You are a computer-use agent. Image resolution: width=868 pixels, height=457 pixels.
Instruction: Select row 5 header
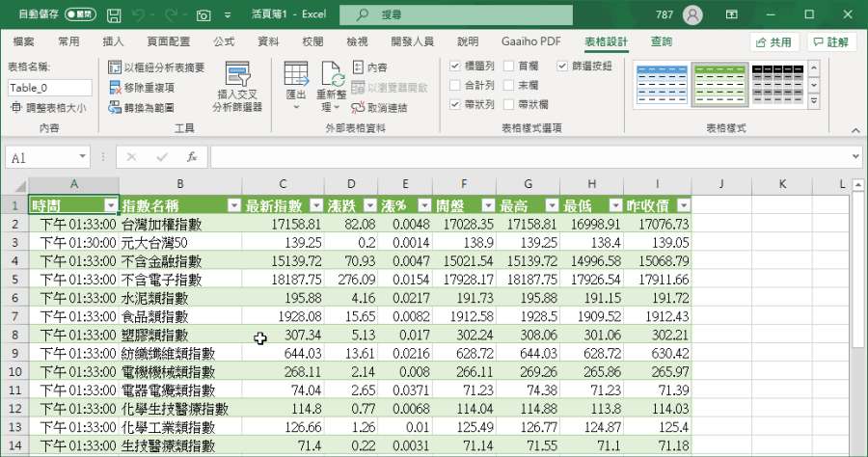point(14,280)
